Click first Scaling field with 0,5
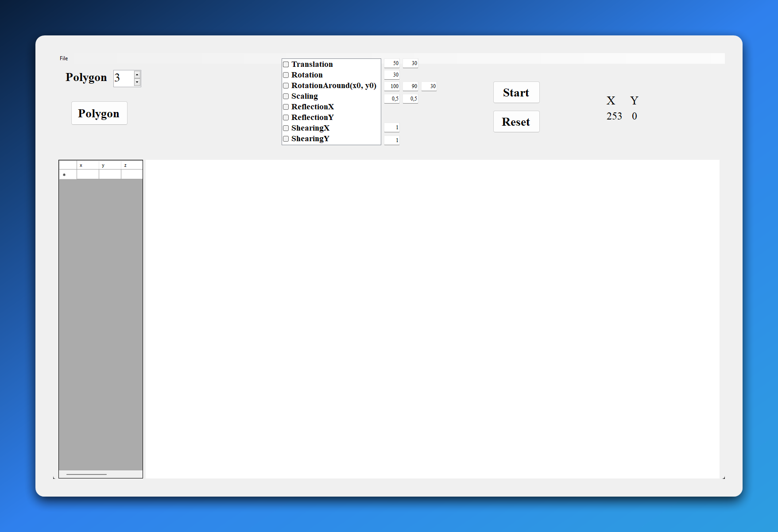This screenshot has height=532, width=778. 392,99
